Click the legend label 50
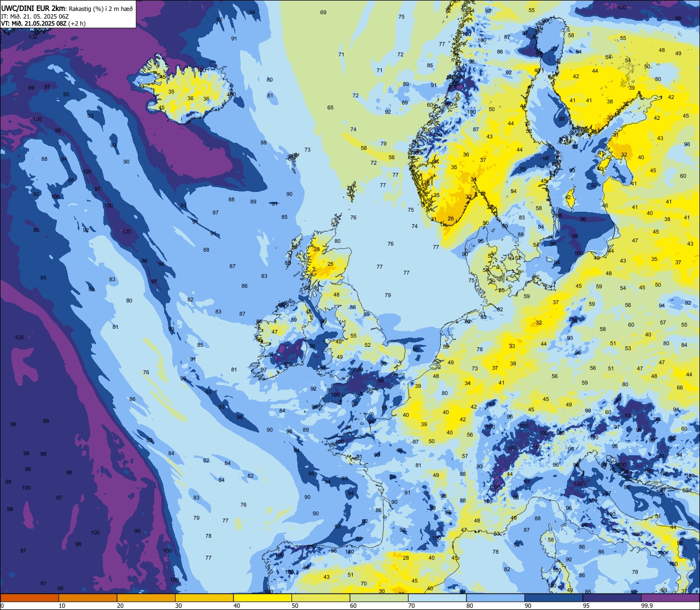 (295, 606)
